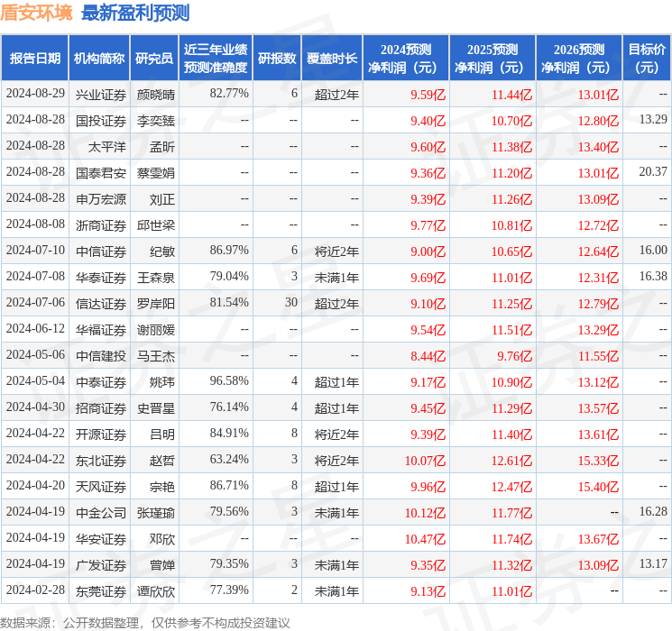672x631 pixels.
Task: Click the 研究员 column header
Action: tap(154, 59)
